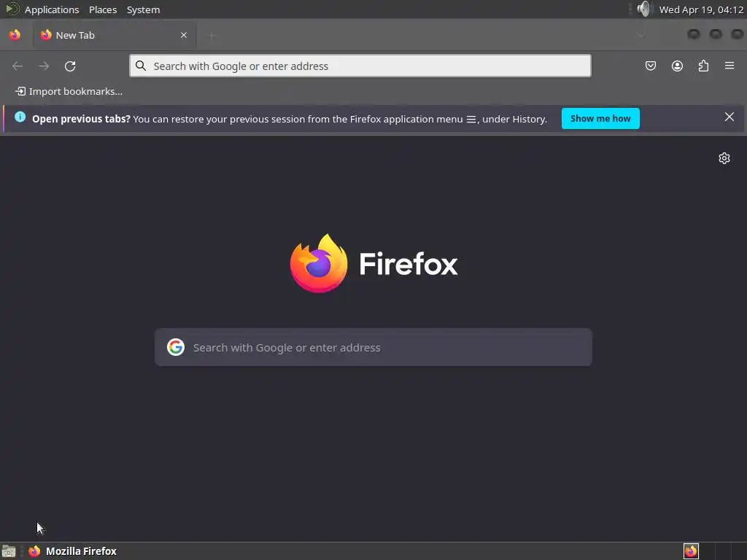Image resolution: width=747 pixels, height=560 pixels.
Task: Focus the address bar search field
Action: (360, 66)
